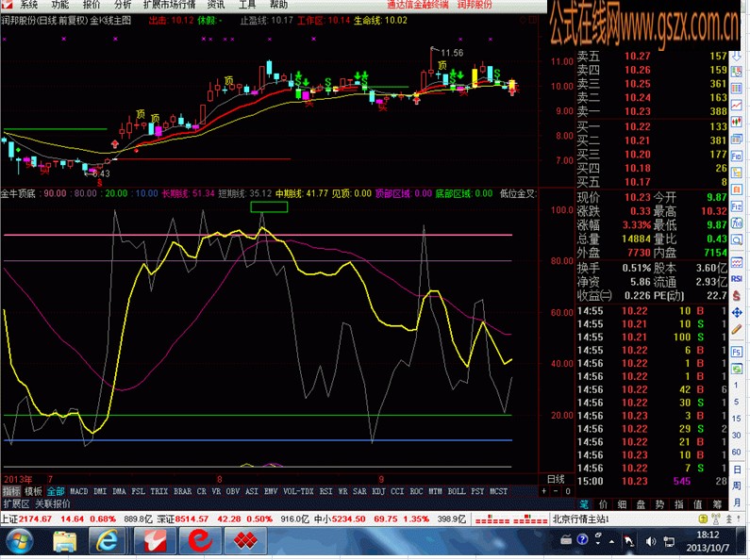Select the 价 tab under the tick list
This screenshot has height=560, width=750.
click(x=603, y=504)
